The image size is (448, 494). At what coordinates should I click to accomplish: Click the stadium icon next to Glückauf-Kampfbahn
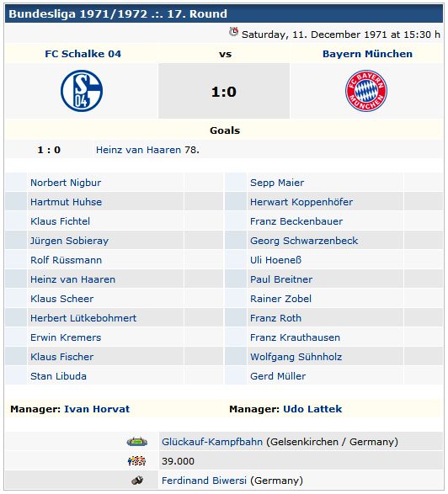[x=136, y=442]
